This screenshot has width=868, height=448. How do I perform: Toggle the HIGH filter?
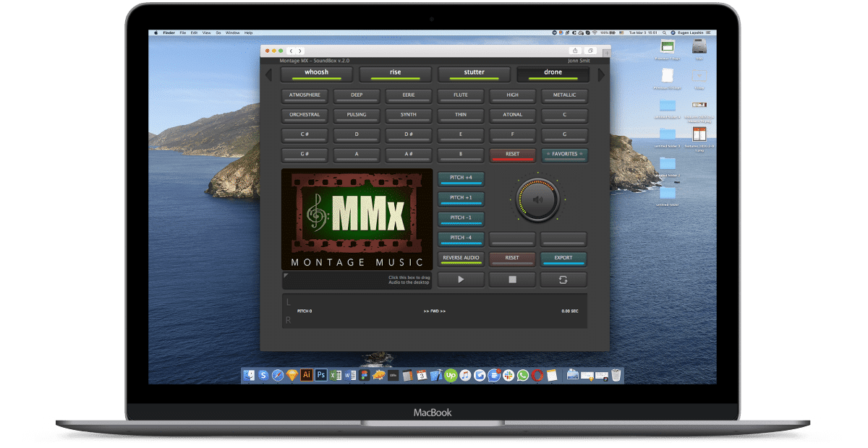[x=513, y=95]
